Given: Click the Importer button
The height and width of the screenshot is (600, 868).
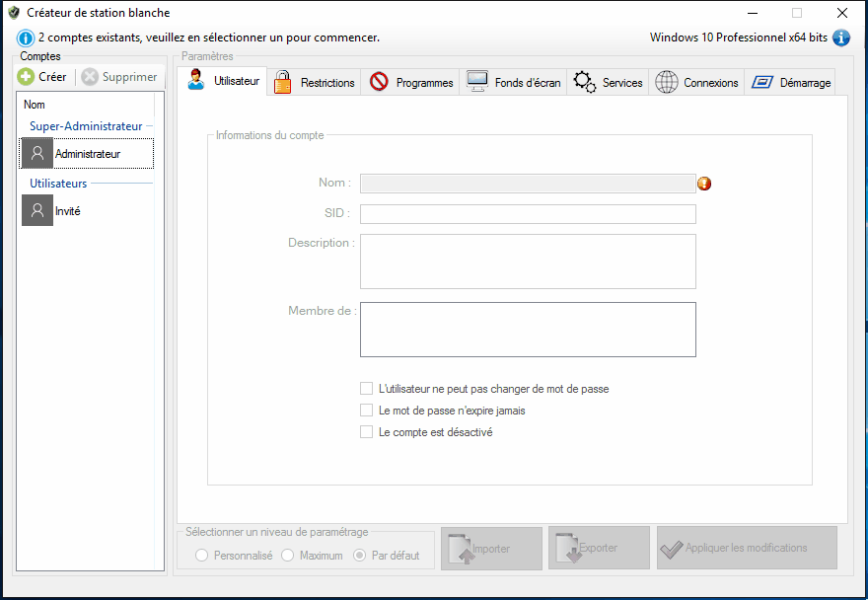Looking at the screenshot, I should (x=491, y=548).
